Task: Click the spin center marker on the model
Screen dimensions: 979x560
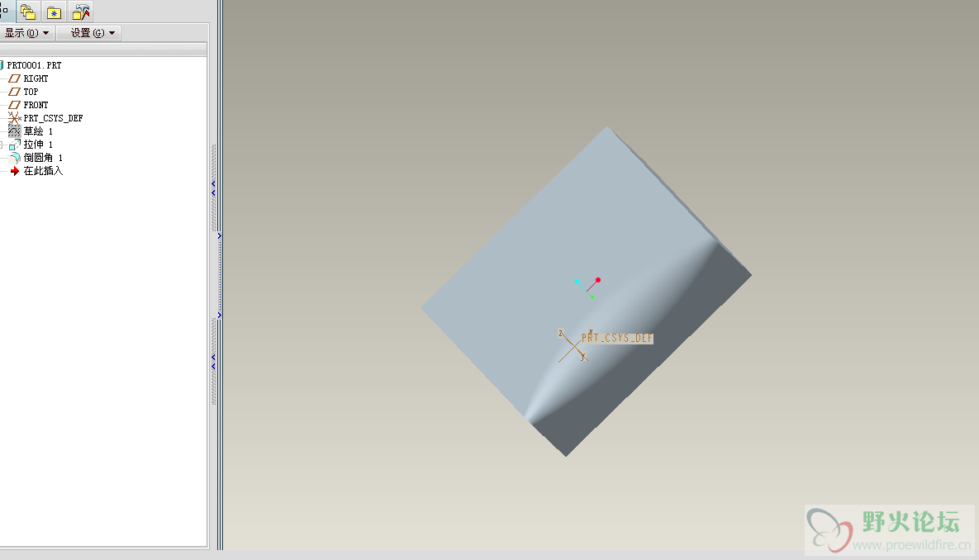Action: pos(587,287)
